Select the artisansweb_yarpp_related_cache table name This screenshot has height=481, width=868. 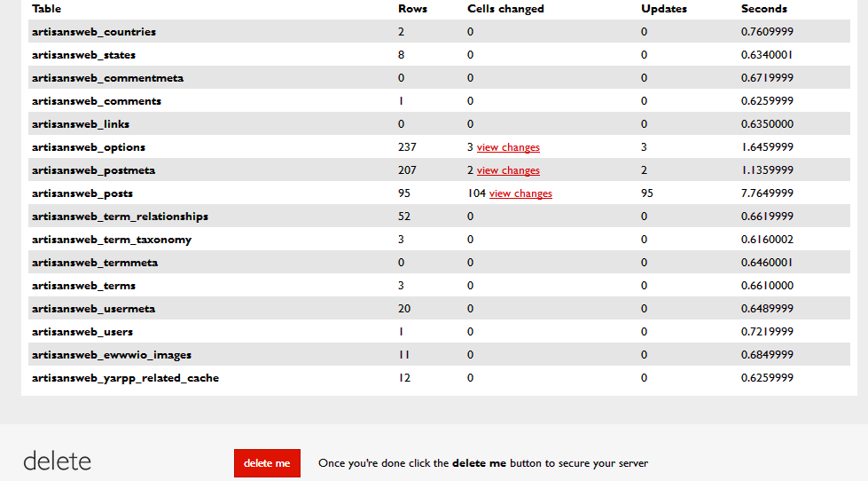point(126,378)
